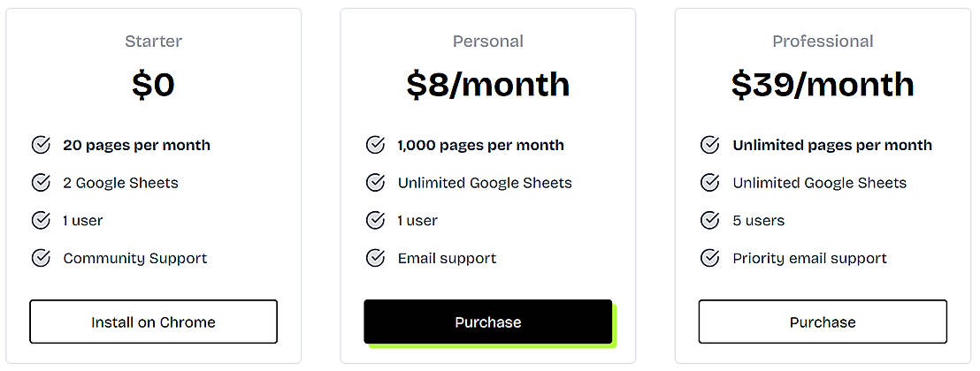Screen dimensions: 980x371
Task: Select the Starter plan heading
Action: tap(154, 42)
